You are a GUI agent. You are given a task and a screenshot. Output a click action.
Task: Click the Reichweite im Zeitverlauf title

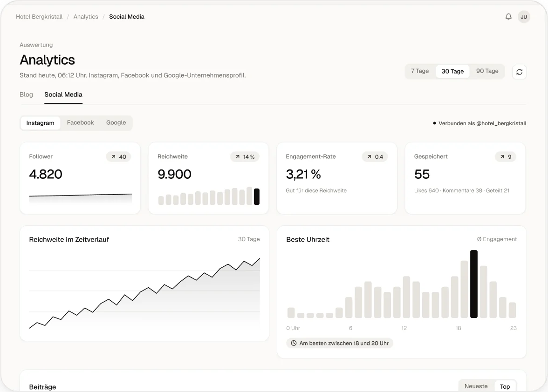click(69, 239)
